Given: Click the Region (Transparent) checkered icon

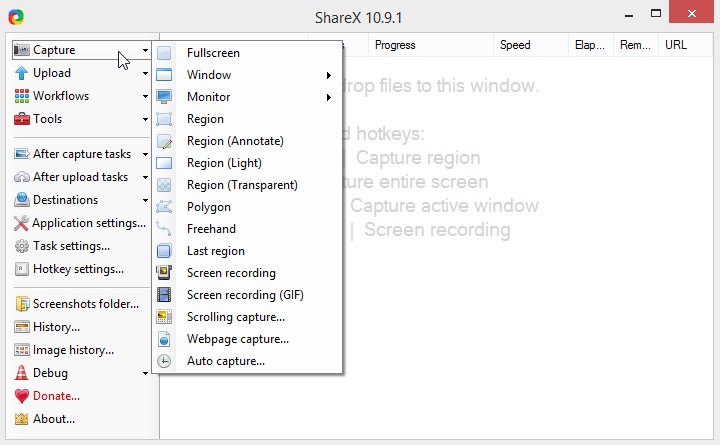Looking at the screenshot, I should point(164,185).
